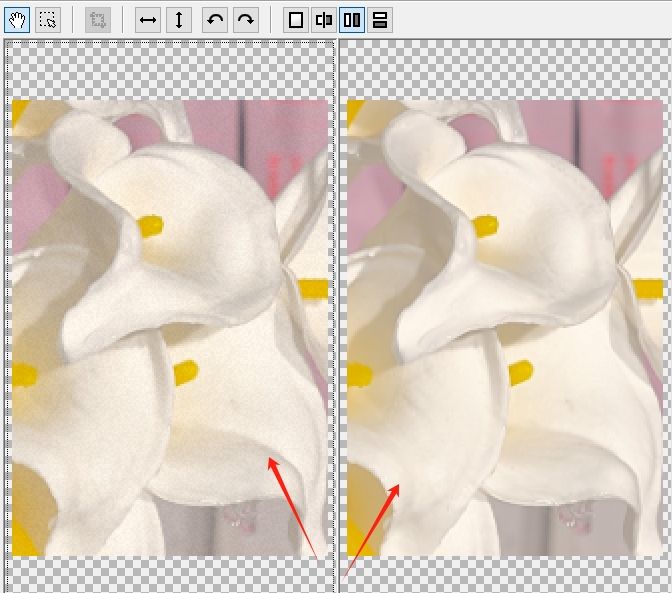The height and width of the screenshot is (593, 672).
Task: Flip the image vertically
Action: click(x=179, y=20)
